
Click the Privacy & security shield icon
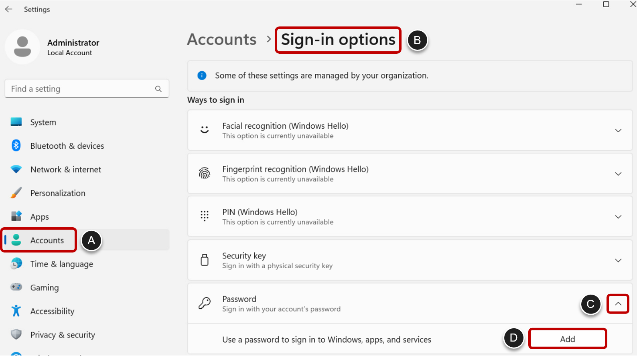pyautogui.click(x=16, y=334)
